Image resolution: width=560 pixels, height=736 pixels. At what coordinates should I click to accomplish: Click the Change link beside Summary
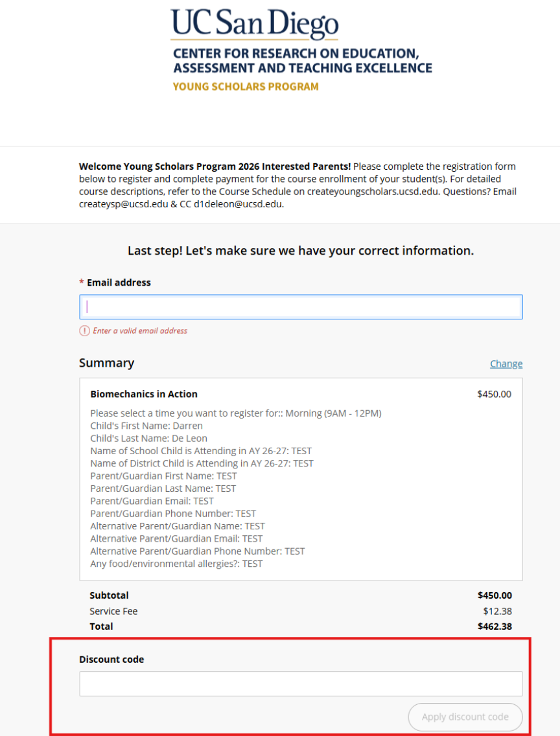506,363
